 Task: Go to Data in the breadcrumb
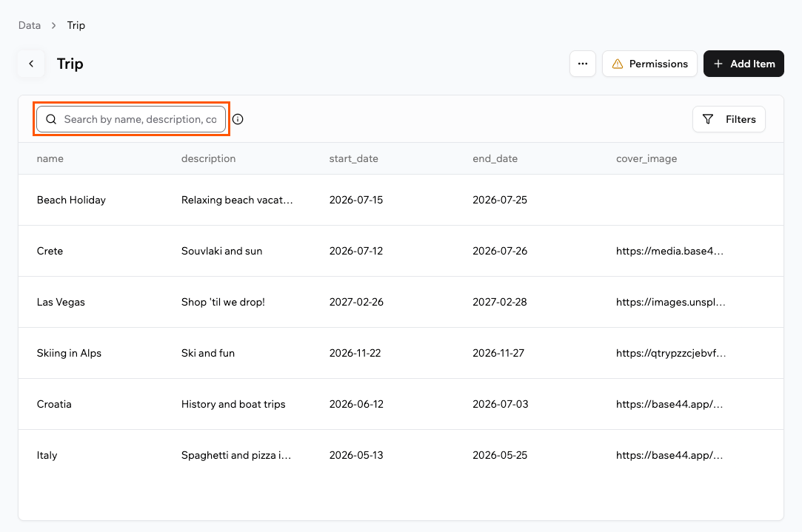tap(30, 26)
